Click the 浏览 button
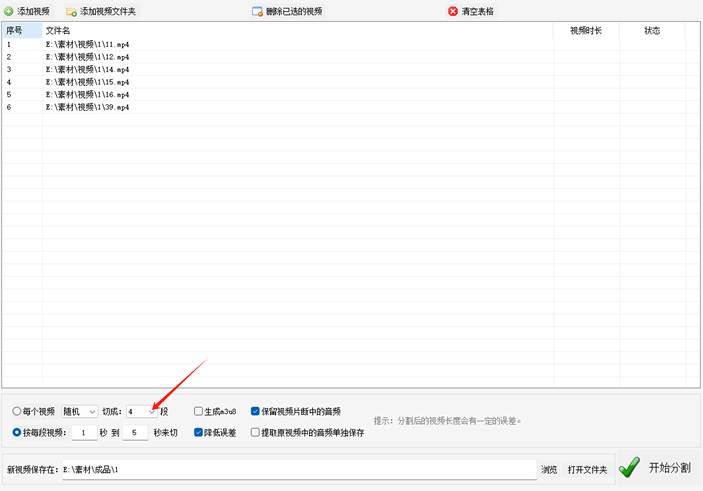 click(549, 469)
